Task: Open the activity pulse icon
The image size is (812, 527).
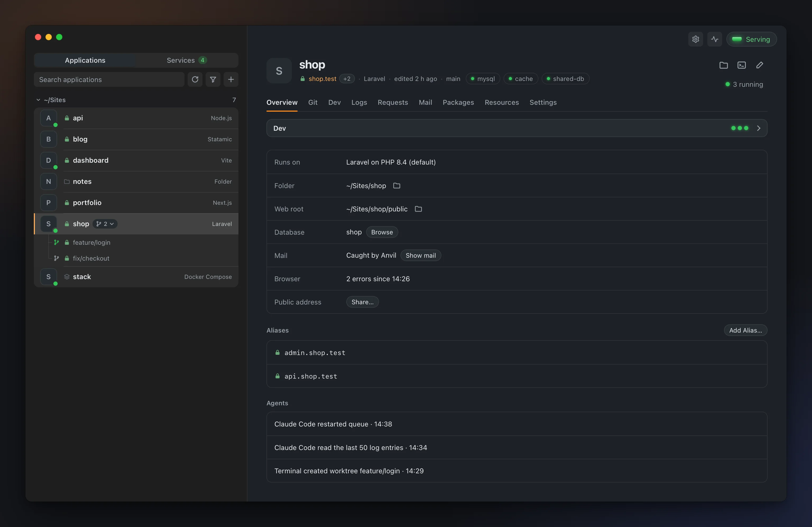Action: [x=714, y=39]
